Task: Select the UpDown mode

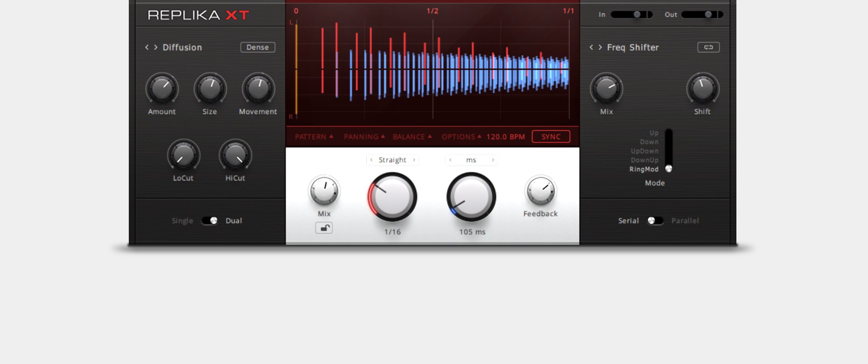Action: pos(644,151)
